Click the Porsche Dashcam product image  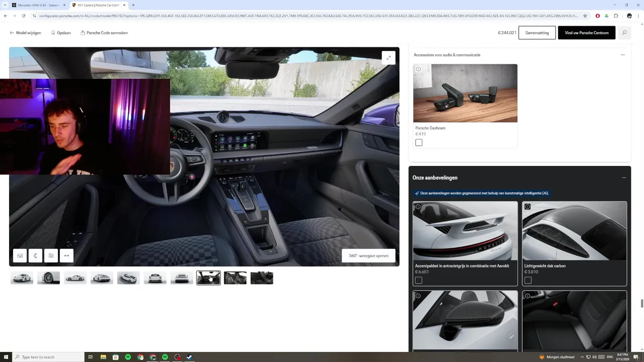pyautogui.click(x=465, y=93)
